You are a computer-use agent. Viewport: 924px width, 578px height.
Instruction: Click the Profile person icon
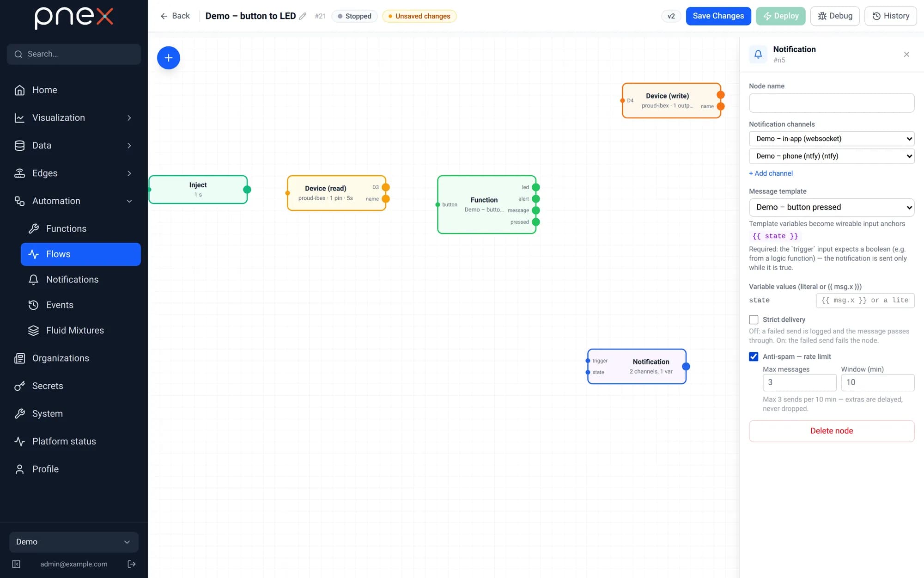point(19,469)
